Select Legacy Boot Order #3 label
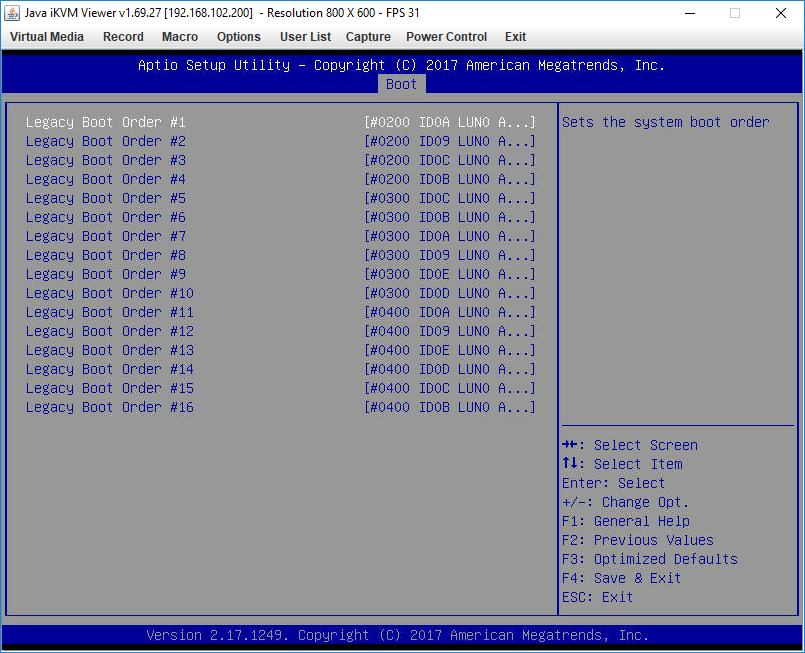 (x=106, y=160)
